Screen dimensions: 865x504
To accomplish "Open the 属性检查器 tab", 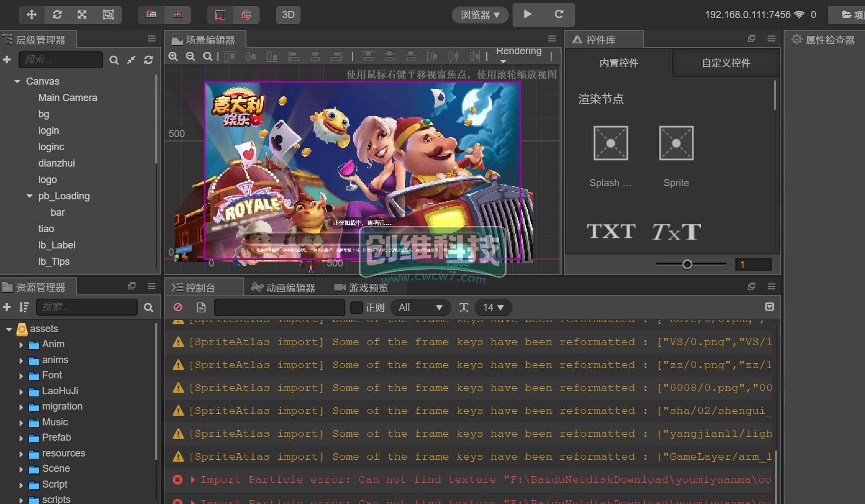I will (823, 40).
